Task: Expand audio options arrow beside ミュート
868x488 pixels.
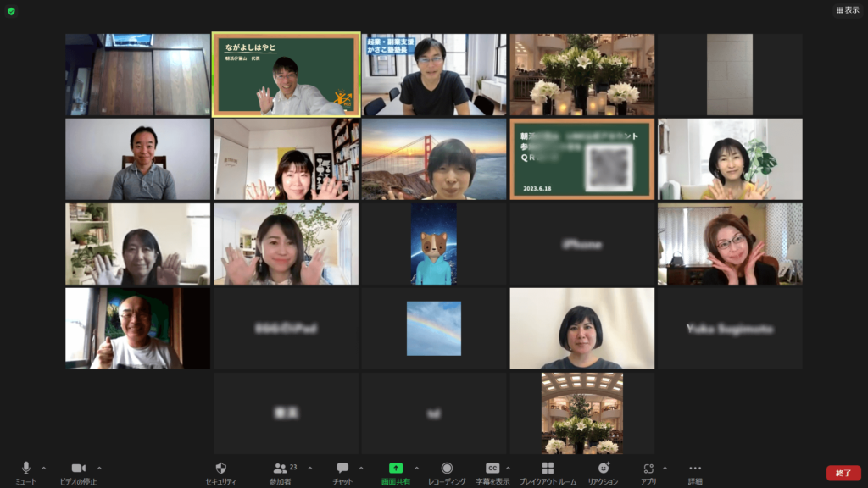Action: [44, 468]
